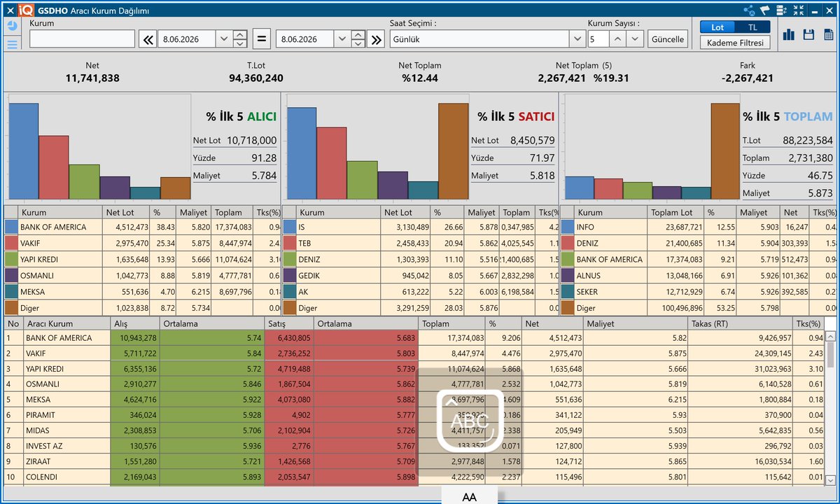Open Kademe Filtresi

click(735, 43)
